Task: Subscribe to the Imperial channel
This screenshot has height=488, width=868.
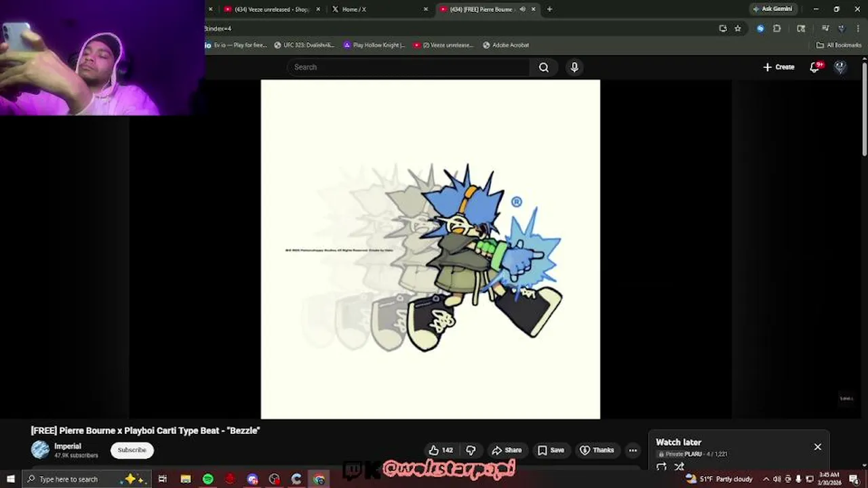Action: (x=132, y=450)
